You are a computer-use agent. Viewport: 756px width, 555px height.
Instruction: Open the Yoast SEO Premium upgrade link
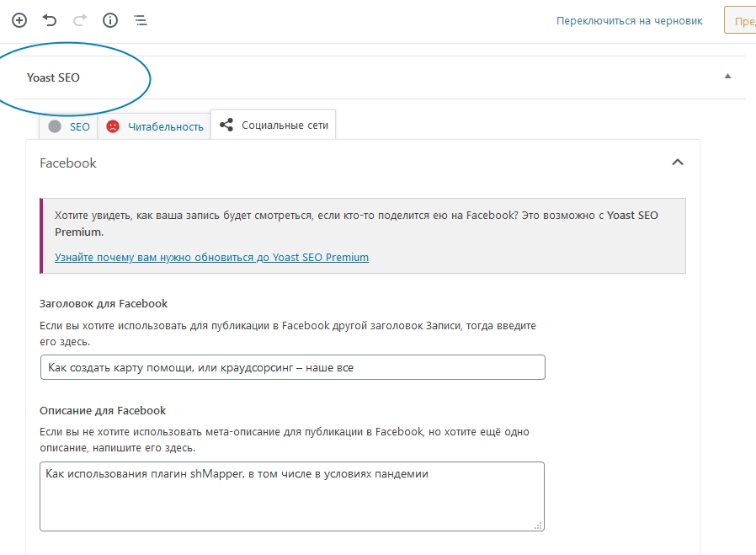(211, 257)
